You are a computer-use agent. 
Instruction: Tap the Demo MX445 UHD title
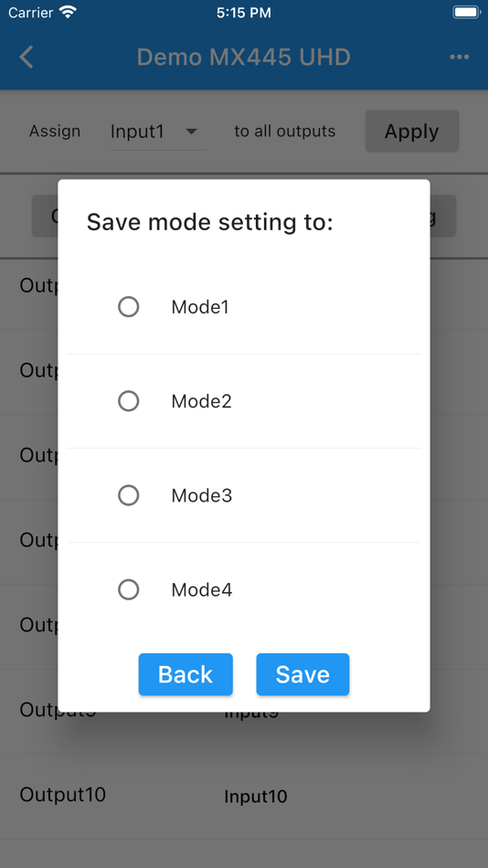(x=244, y=57)
